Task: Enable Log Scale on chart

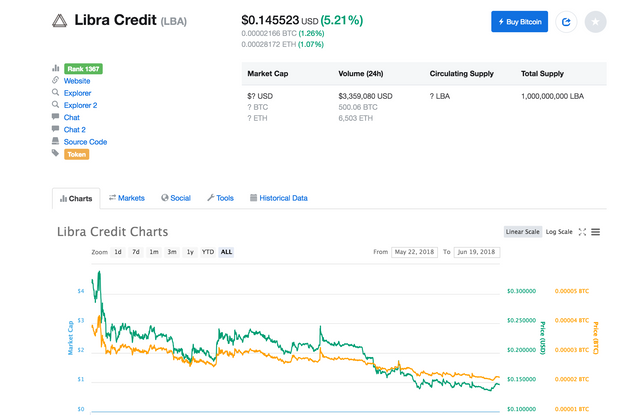Action: click(x=559, y=232)
